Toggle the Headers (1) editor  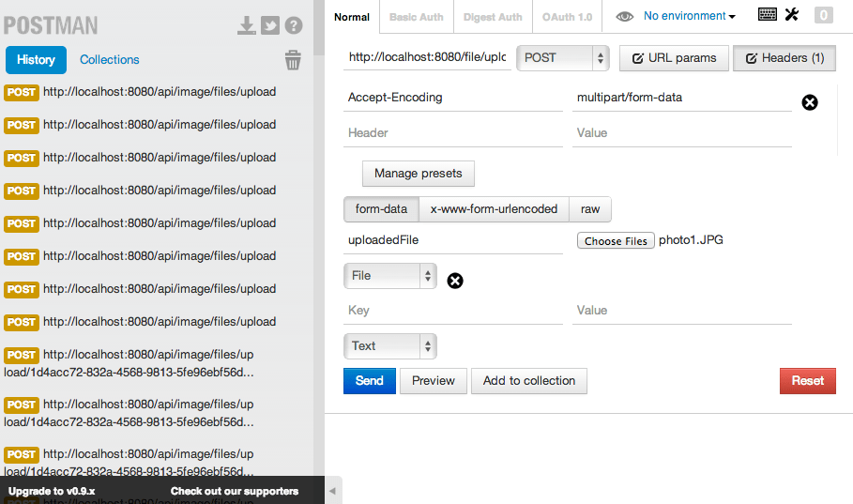[784, 58]
